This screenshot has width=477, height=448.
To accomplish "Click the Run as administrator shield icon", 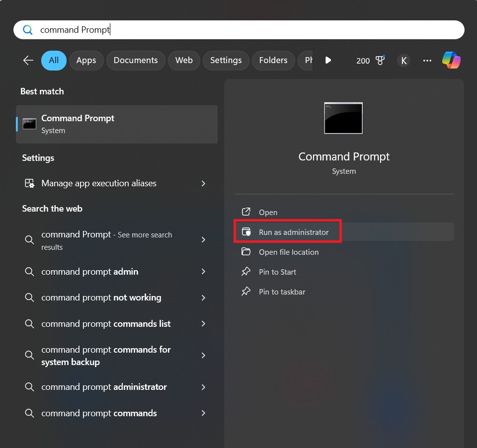I will [x=246, y=232].
